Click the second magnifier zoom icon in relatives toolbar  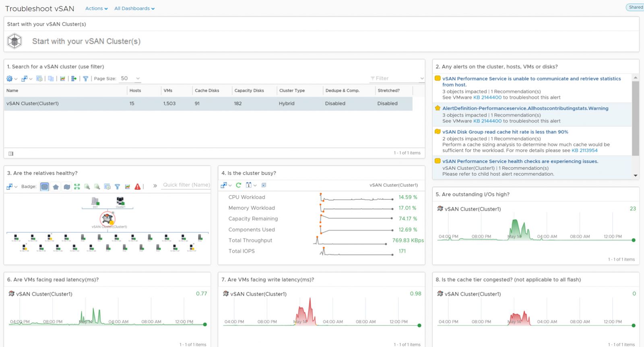tap(97, 187)
